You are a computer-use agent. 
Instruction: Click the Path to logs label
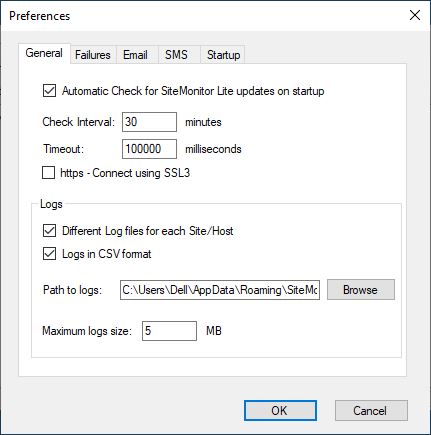(x=72, y=290)
